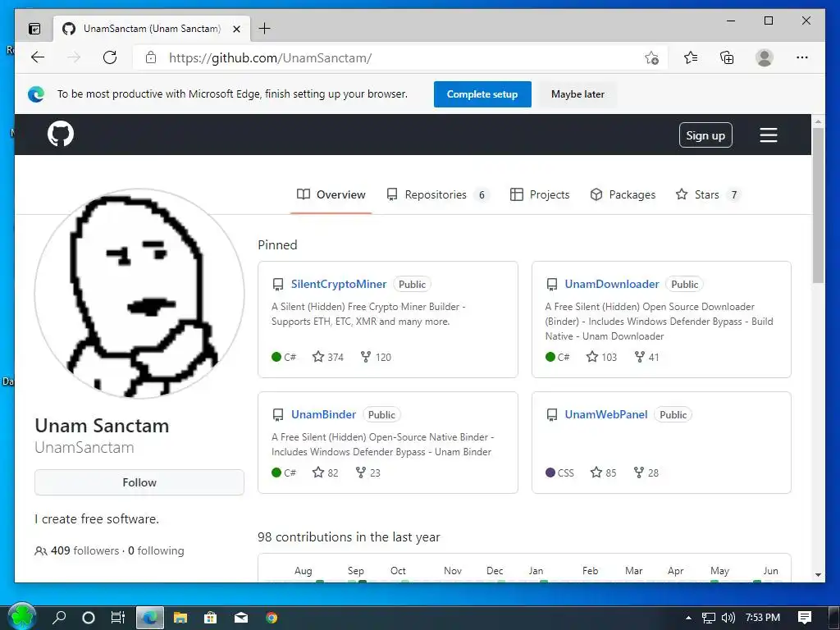Open the GitHub Octocat home logo

pos(61,134)
